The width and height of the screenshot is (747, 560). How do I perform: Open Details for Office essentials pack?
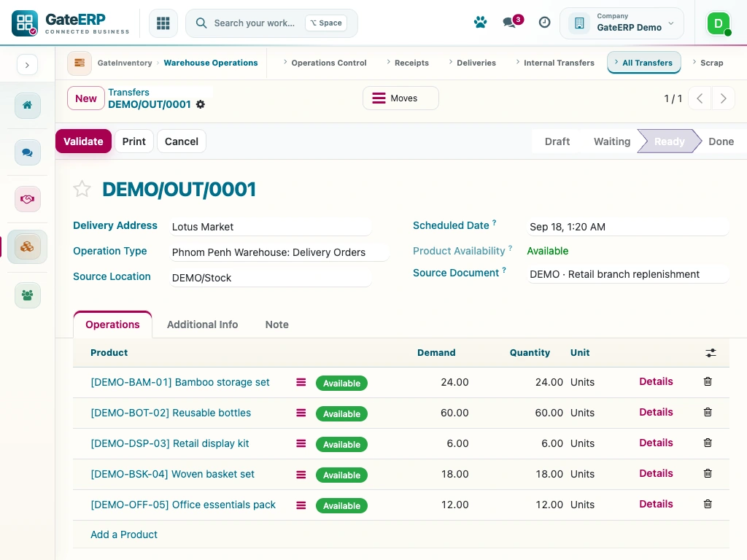coord(656,504)
